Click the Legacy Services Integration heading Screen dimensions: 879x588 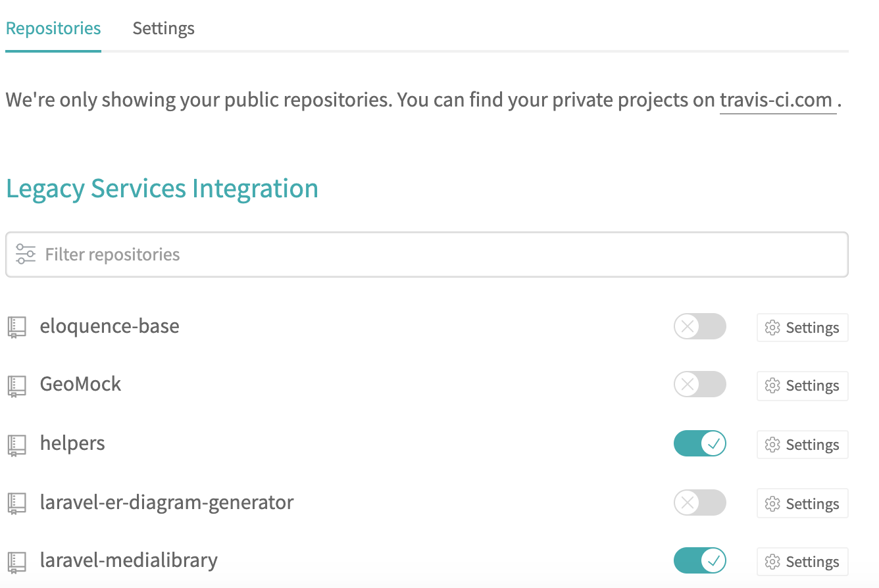pyautogui.click(x=162, y=188)
